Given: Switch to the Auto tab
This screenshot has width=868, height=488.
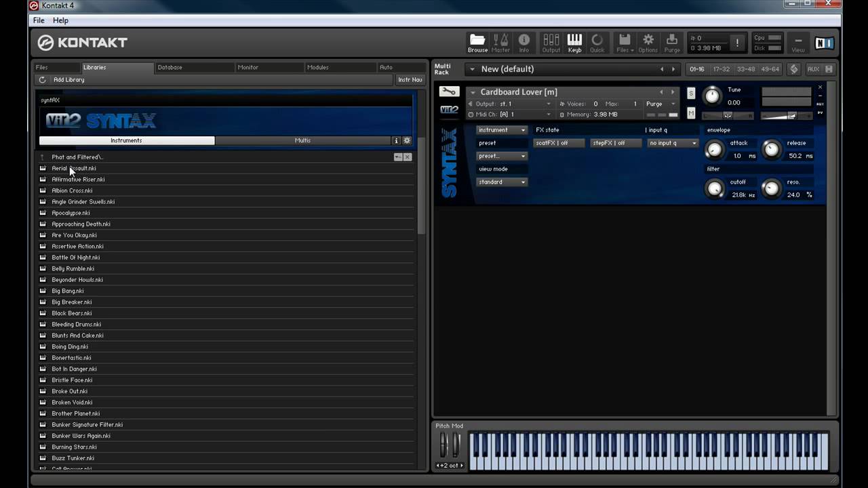Looking at the screenshot, I should tap(400, 67).
